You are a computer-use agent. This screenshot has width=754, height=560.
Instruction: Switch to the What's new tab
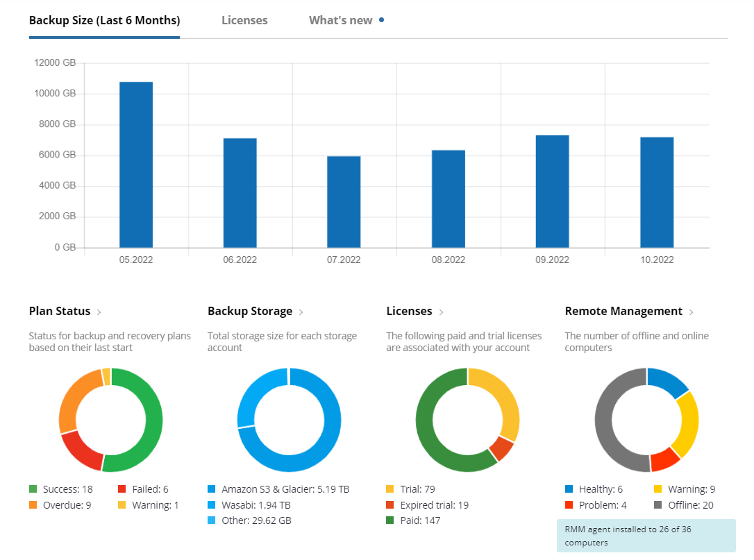tap(341, 20)
